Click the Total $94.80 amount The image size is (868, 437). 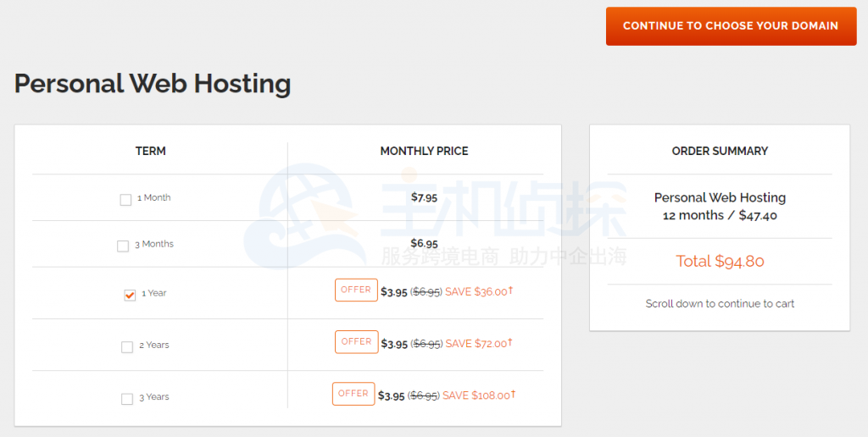pos(720,261)
